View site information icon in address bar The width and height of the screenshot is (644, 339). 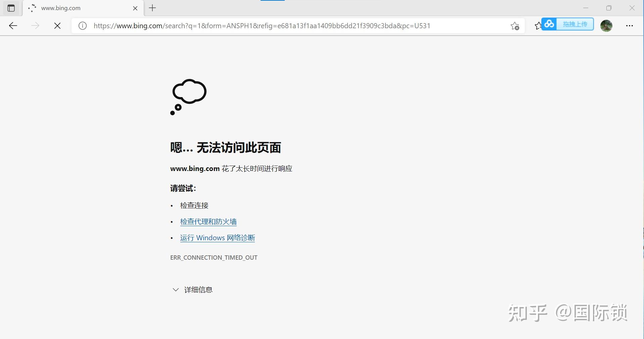(x=82, y=26)
